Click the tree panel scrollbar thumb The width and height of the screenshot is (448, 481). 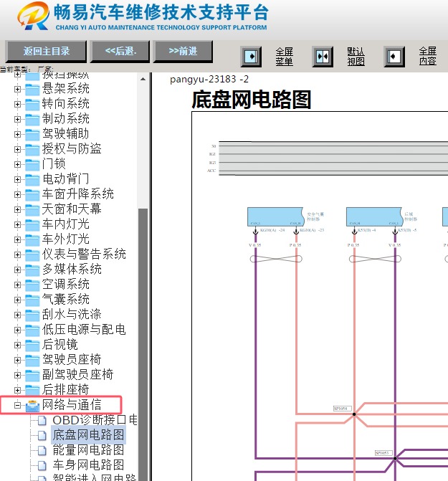coord(143,343)
